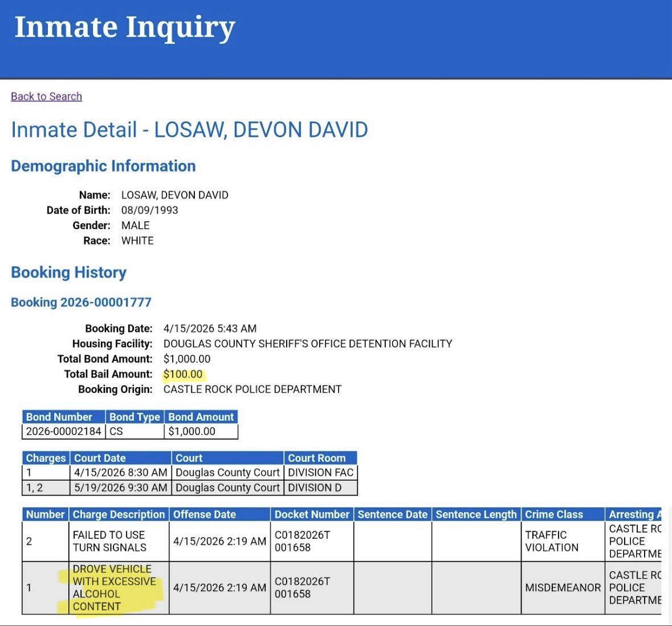The height and width of the screenshot is (626, 672).
Task: Click the highlighted Total Bail Amount $100.00
Action: point(183,375)
